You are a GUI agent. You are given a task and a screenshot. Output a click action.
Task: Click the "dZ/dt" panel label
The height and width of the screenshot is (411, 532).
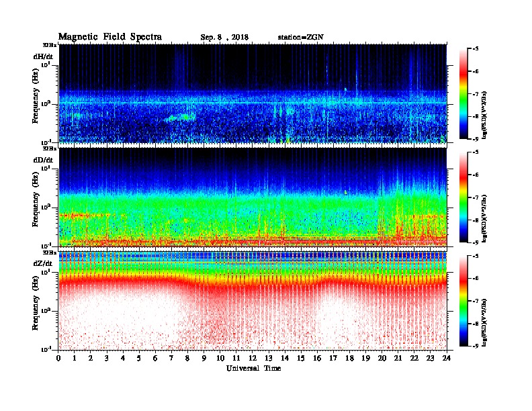(43, 263)
